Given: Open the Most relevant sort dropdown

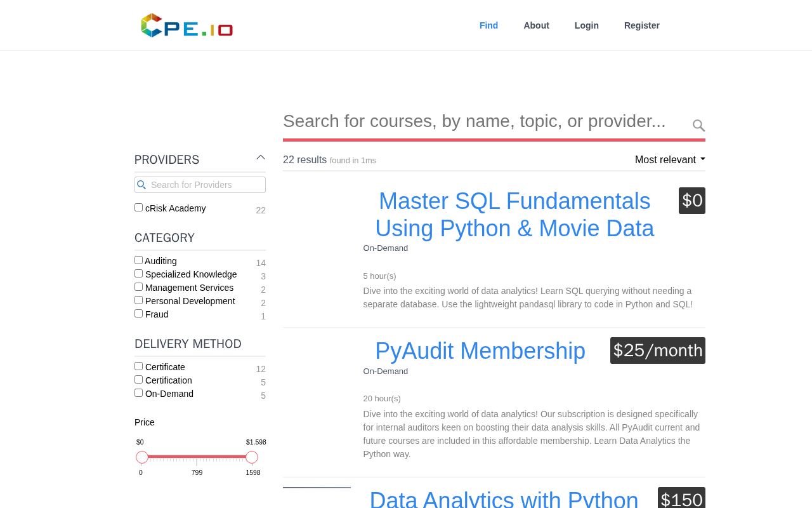Looking at the screenshot, I should coord(670,160).
